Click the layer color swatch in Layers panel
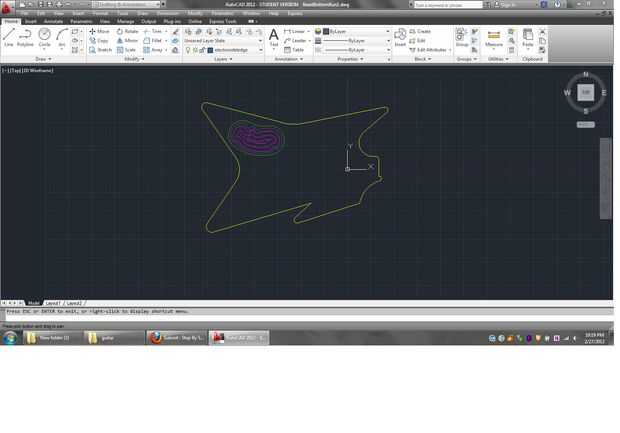The width and height of the screenshot is (620, 433). pos(210,50)
